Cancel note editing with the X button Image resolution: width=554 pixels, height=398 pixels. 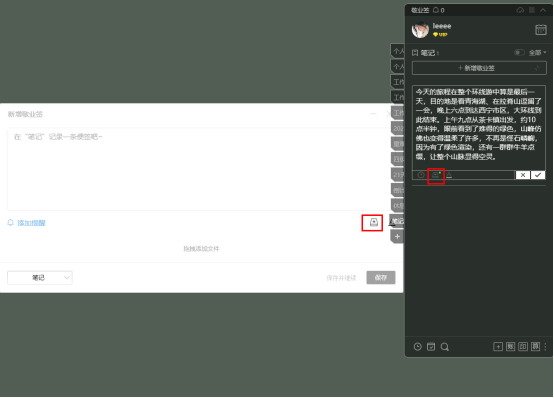(x=523, y=175)
